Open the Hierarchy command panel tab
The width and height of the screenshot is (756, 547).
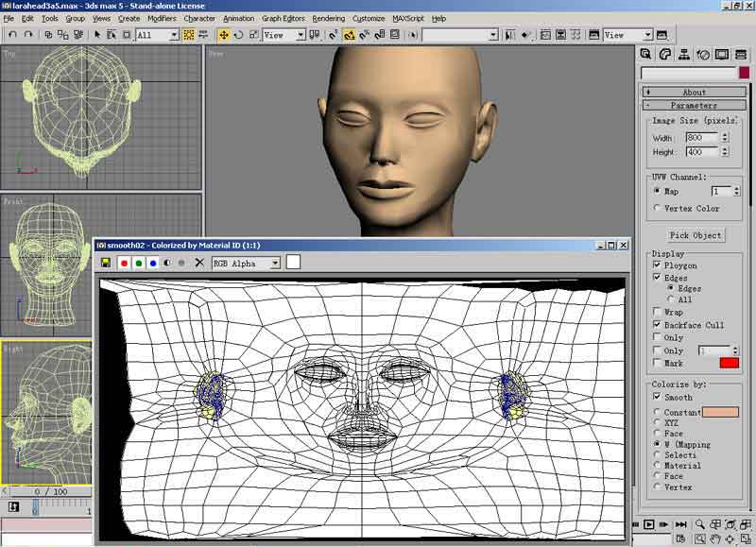click(683, 54)
